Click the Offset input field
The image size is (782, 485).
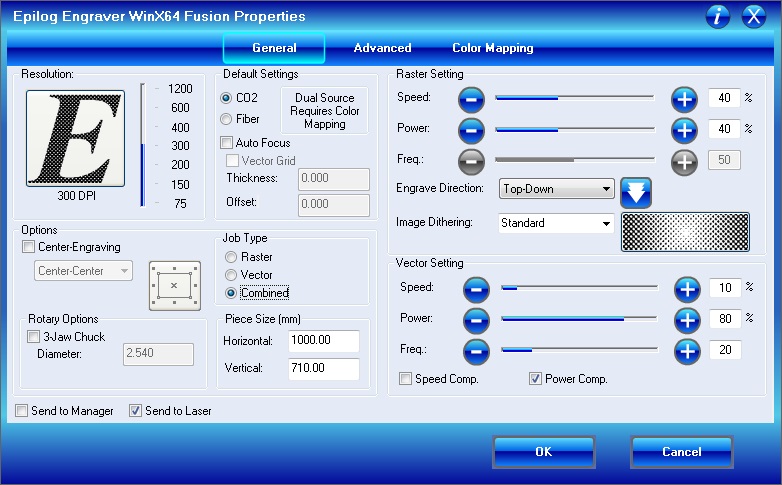[x=334, y=205]
